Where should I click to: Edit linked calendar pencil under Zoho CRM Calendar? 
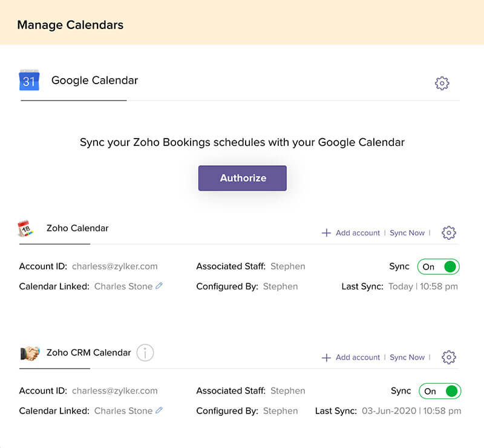click(159, 410)
